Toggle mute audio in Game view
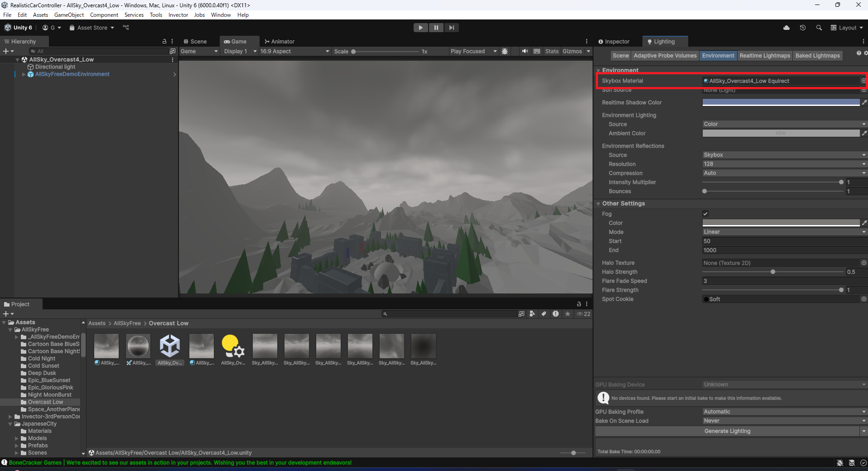The height and width of the screenshot is (471, 868). tap(525, 51)
